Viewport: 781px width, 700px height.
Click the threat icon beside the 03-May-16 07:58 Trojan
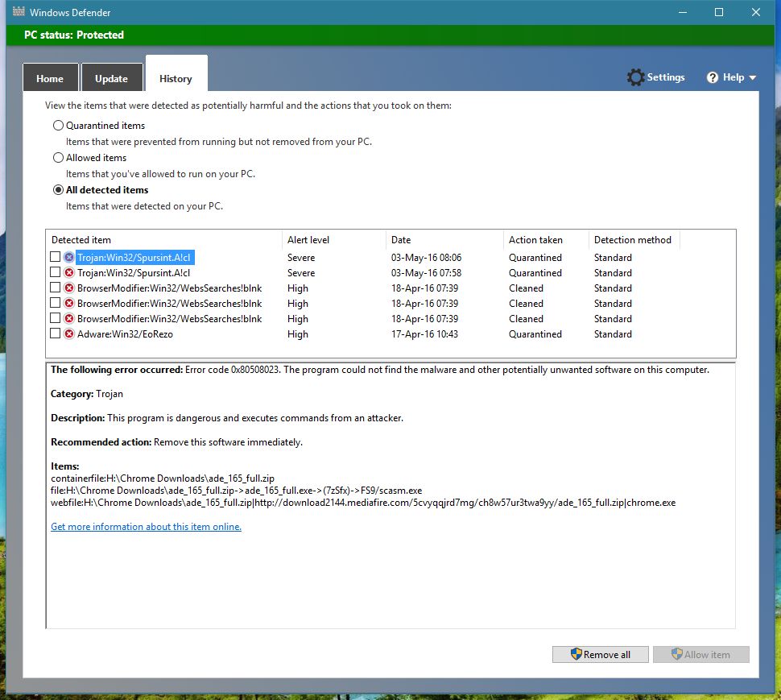tap(69, 272)
